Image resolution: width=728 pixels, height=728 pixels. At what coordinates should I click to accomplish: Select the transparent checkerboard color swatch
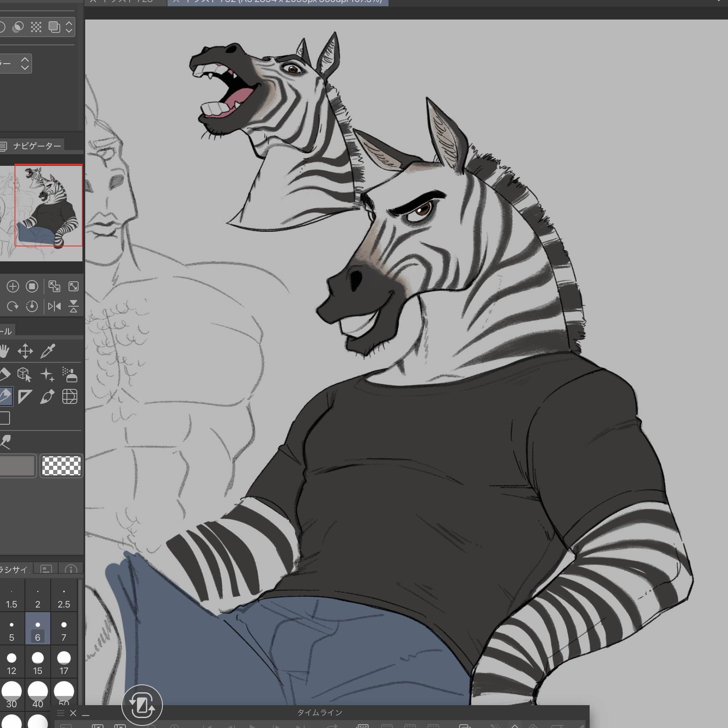click(x=61, y=465)
